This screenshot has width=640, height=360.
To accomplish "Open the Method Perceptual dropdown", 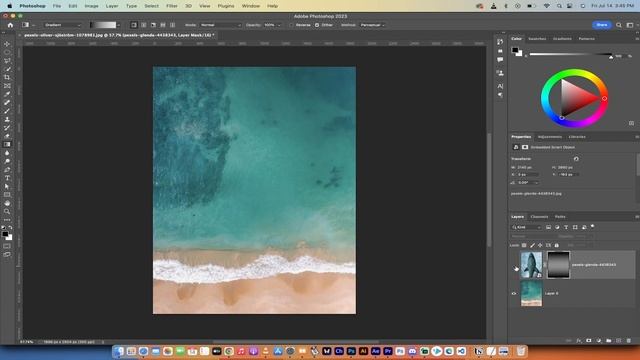I will [372, 25].
